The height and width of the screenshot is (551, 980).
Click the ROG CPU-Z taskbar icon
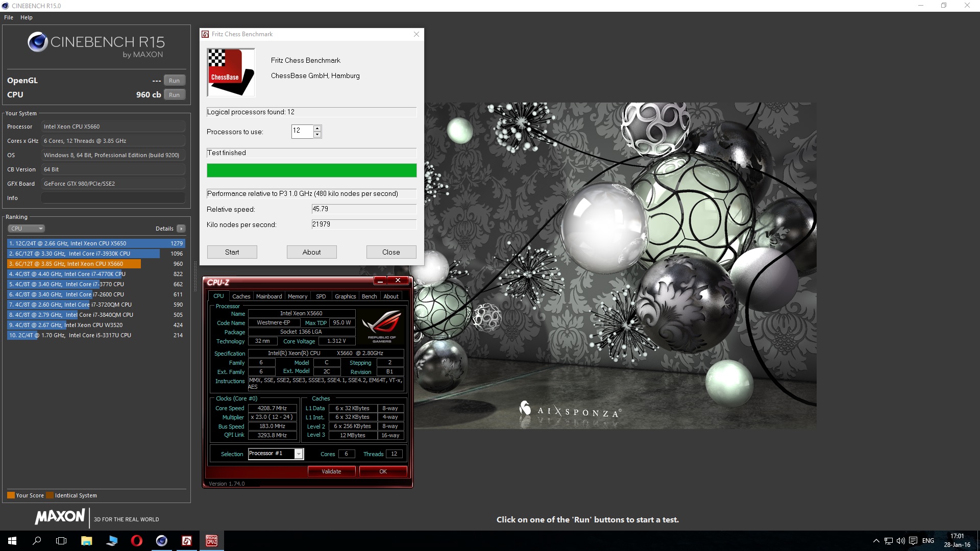pos(211,541)
